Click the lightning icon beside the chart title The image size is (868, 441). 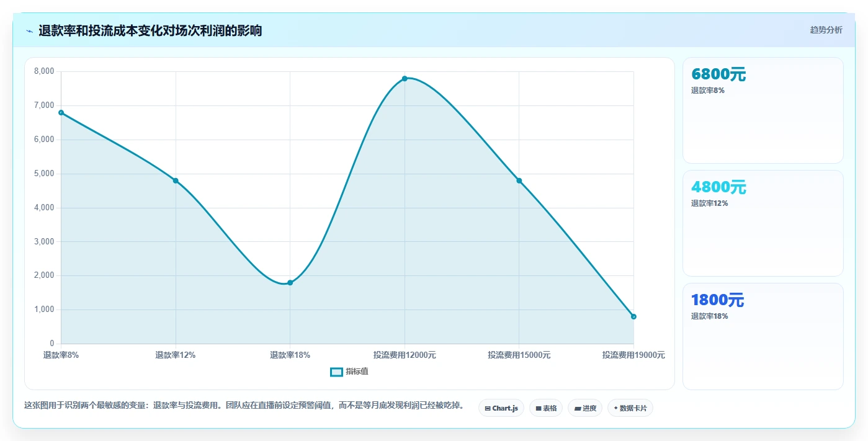coord(29,31)
